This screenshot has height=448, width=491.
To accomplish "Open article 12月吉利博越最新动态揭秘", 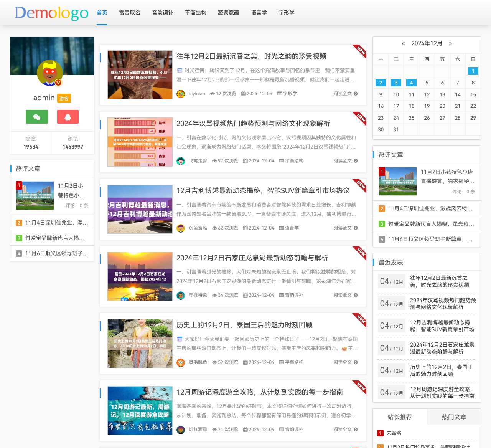I will point(262,190).
